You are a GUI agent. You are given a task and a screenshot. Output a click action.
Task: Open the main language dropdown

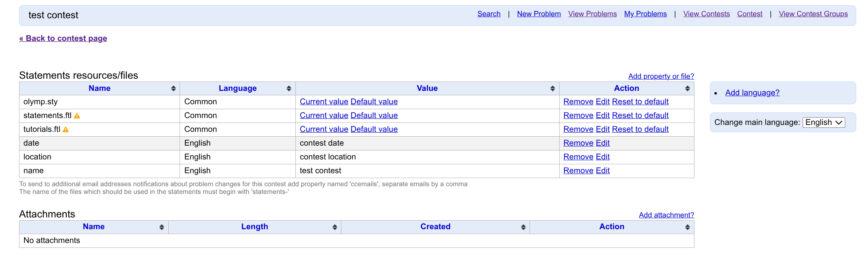tap(824, 123)
